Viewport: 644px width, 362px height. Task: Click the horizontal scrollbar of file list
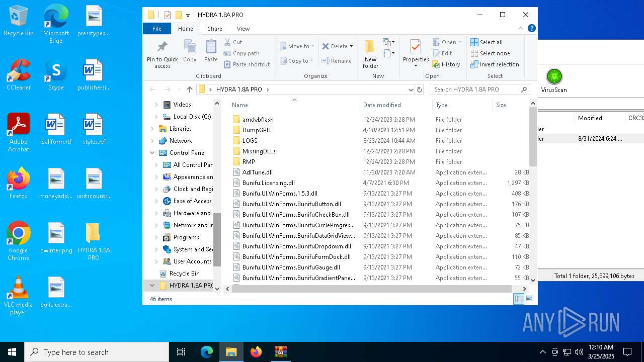pos(371,289)
